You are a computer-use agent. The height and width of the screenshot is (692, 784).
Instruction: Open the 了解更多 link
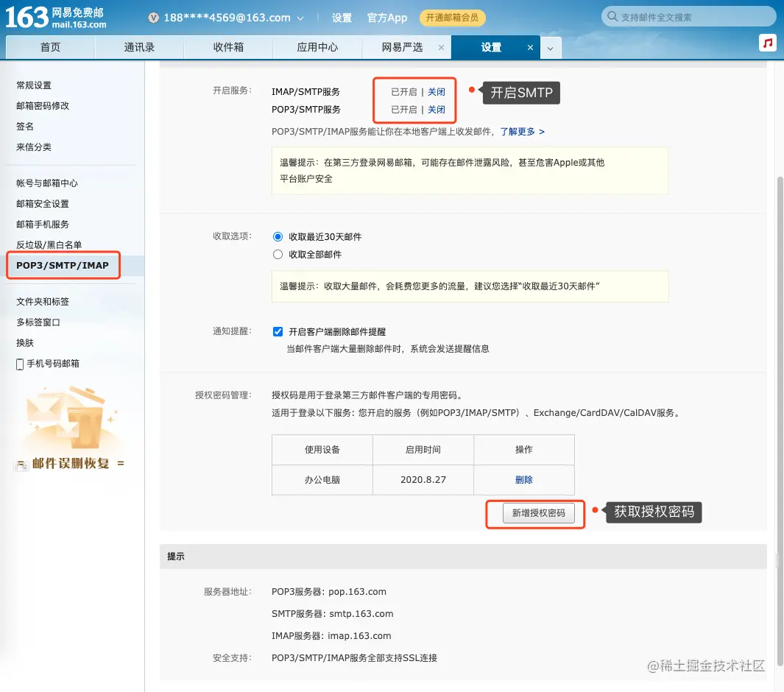tap(522, 132)
